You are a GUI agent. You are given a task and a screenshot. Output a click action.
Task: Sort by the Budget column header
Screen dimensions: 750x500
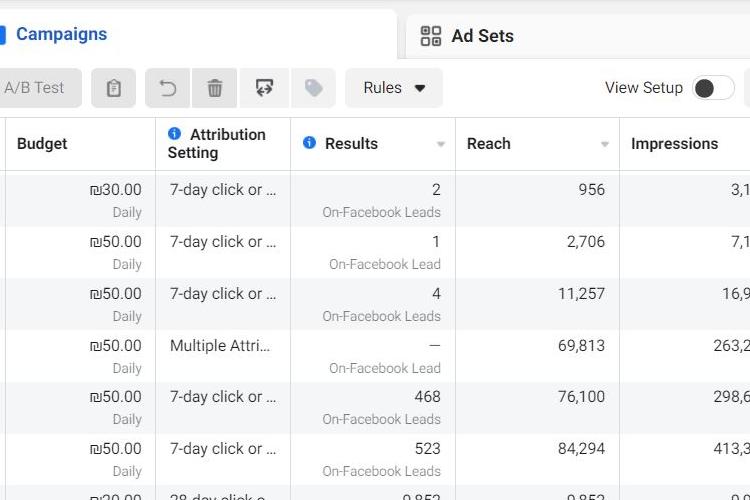[43, 144]
